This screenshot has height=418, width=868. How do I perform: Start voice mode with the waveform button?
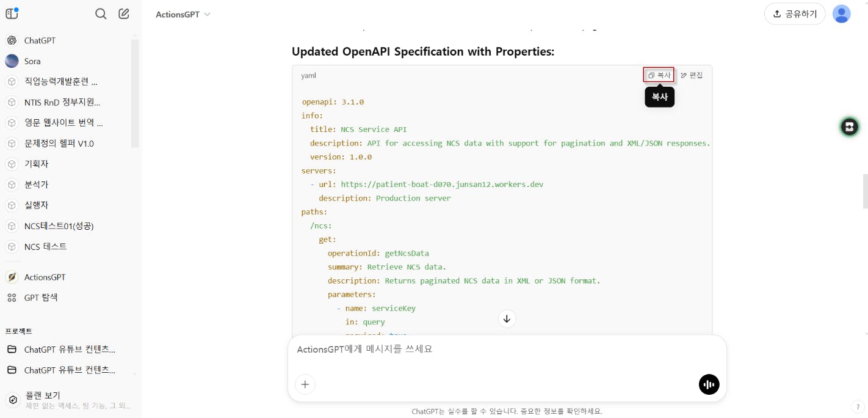(x=709, y=384)
